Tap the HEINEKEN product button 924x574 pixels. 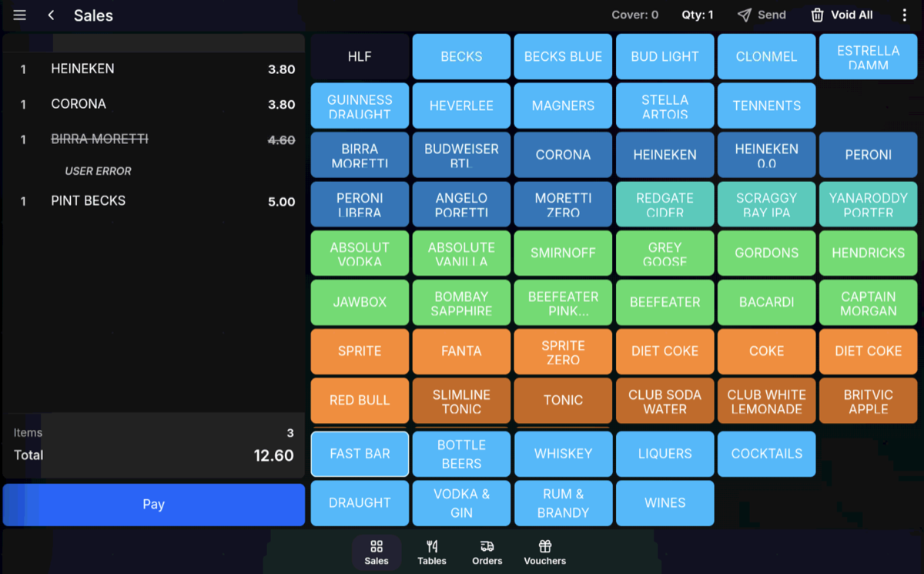pos(665,155)
